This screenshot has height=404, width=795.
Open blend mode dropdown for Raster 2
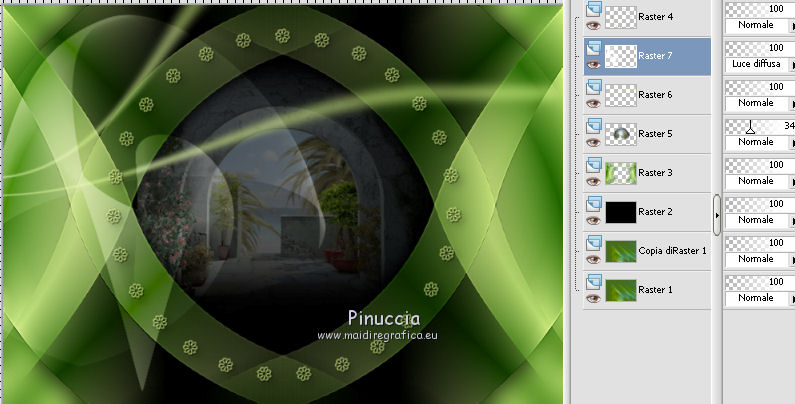click(x=760, y=220)
